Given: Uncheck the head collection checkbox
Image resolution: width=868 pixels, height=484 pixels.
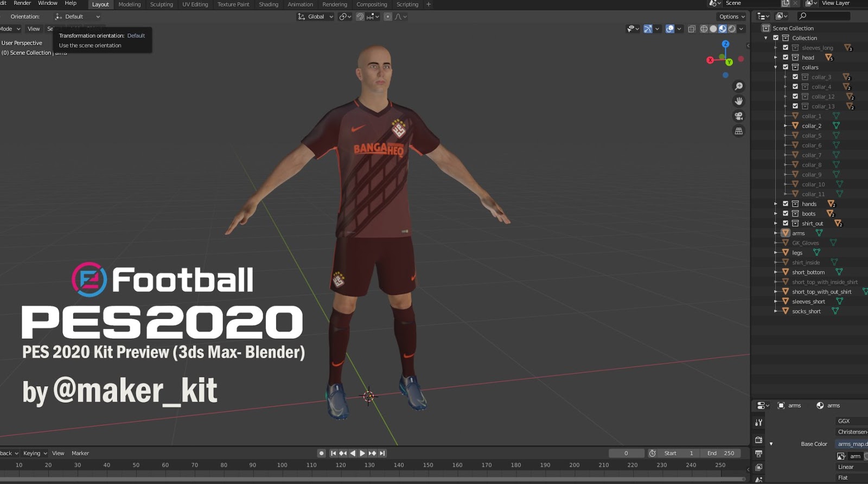Looking at the screenshot, I should tap(785, 58).
